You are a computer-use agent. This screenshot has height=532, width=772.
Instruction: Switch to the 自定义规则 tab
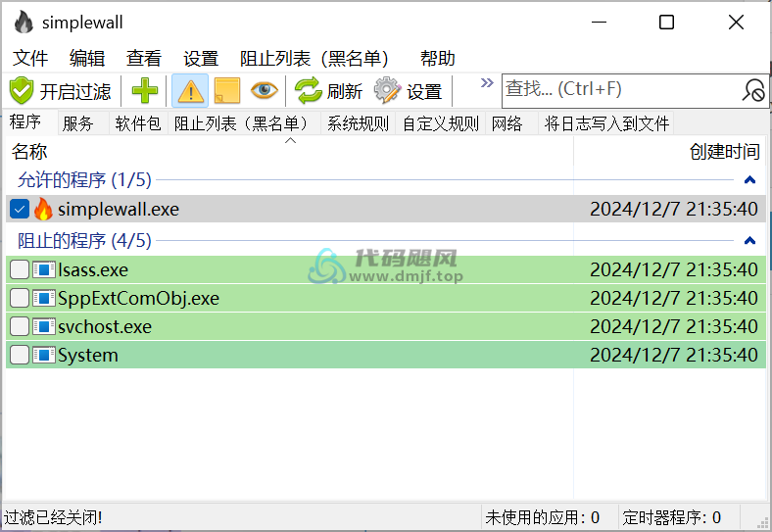(441, 123)
